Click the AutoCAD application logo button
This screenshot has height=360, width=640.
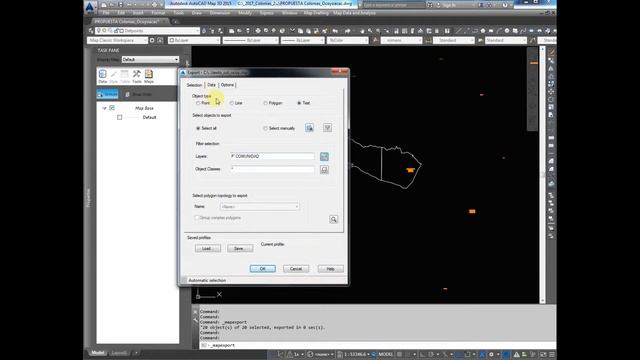pos(90,7)
